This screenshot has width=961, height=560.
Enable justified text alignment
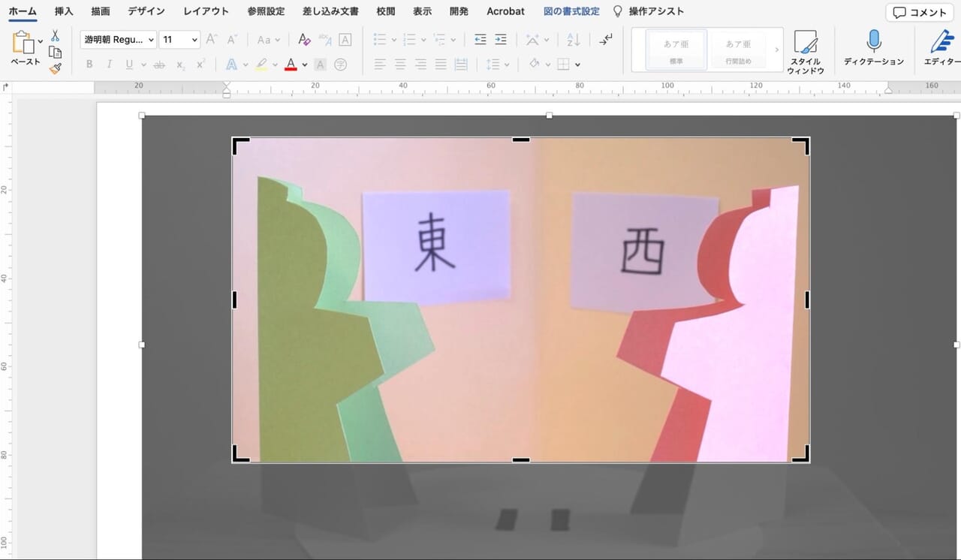pos(441,64)
